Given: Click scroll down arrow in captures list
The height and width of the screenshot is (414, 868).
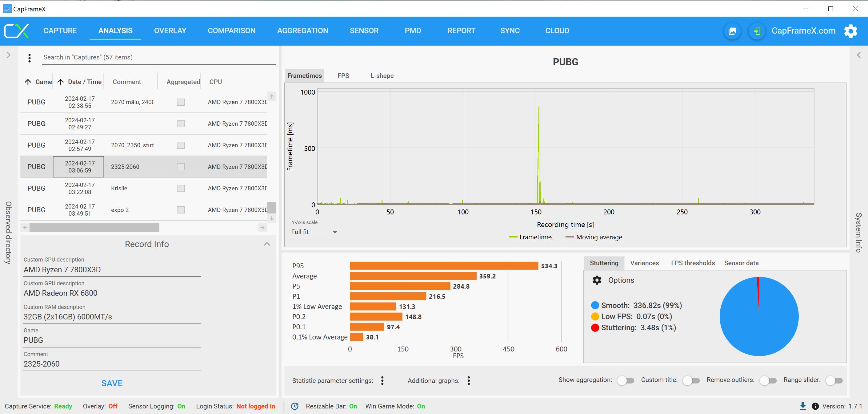Looking at the screenshot, I should (x=272, y=218).
